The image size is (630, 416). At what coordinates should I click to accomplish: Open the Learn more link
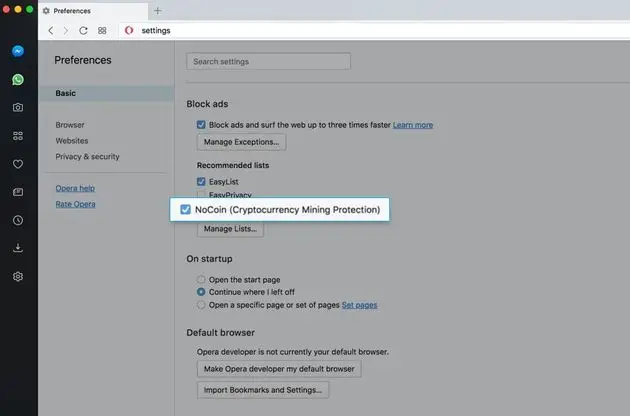(x=413, y=125)
